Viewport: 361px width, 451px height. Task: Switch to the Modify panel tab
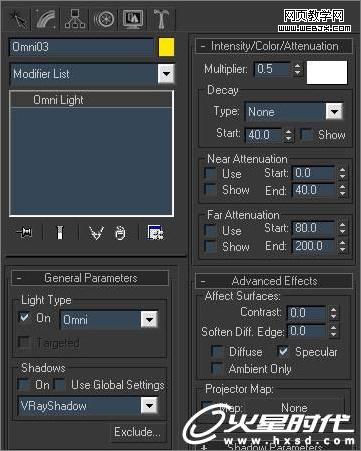tap(46, 19)
